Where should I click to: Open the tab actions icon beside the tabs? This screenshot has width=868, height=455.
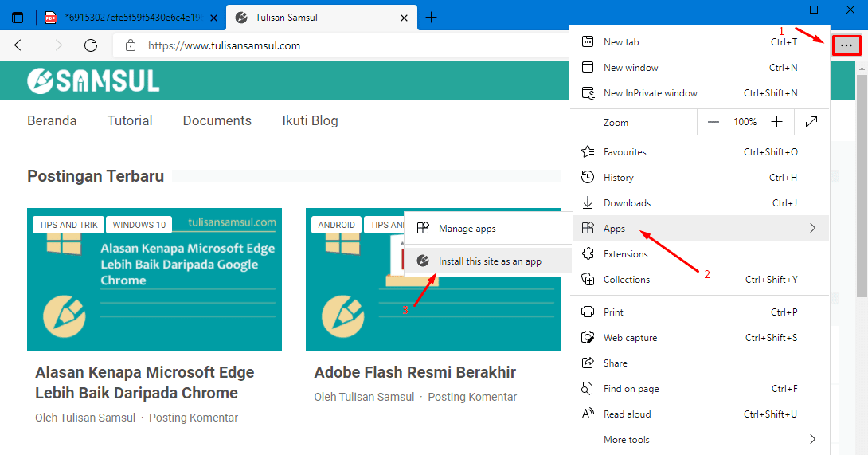(x=18, y=18)
